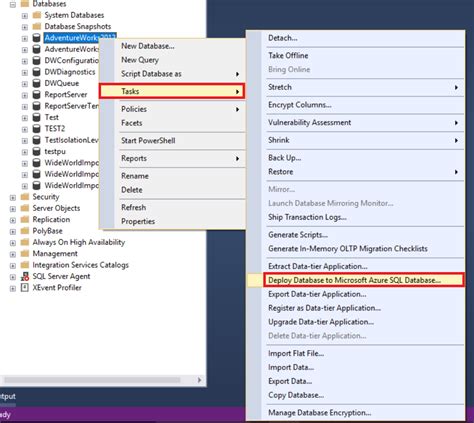Select Deploy Database to Microsoft Azure SQL Database
The width and height of the screenshot is (474, 423).
(355, 280)
